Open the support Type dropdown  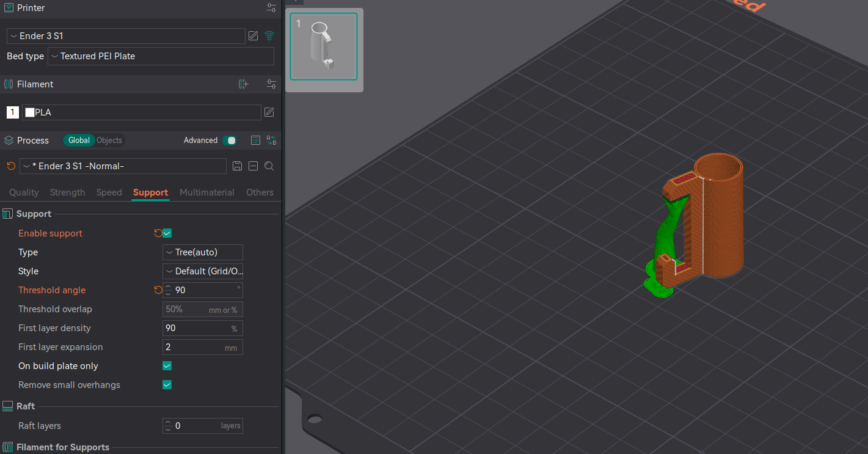coord(203,252)
